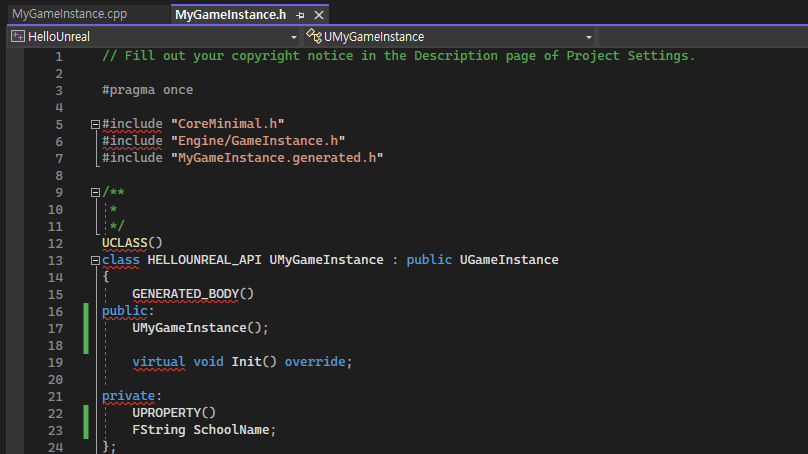The width and height of the screenshot is (808, 454).
Task: Open the UMyGameInstance type dropdown
Action: click(588, 37)
